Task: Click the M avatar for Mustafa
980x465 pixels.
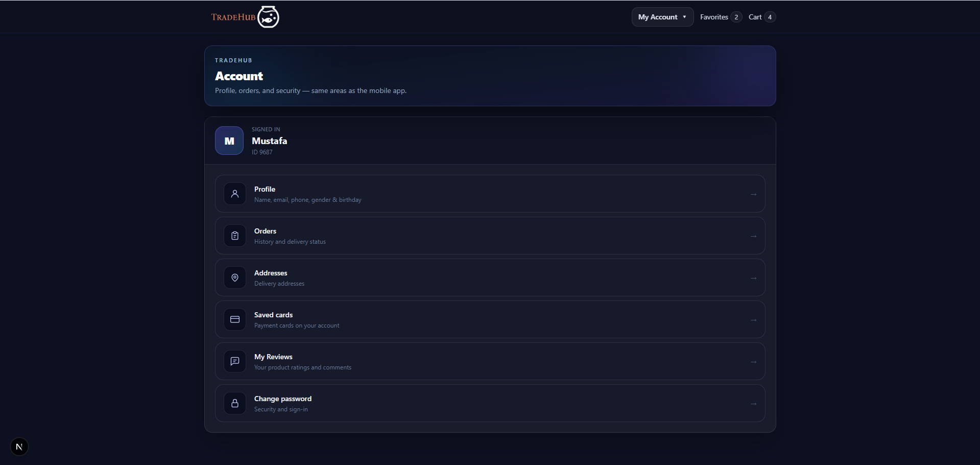Action: pyautogui.click(x=229, y=141)
